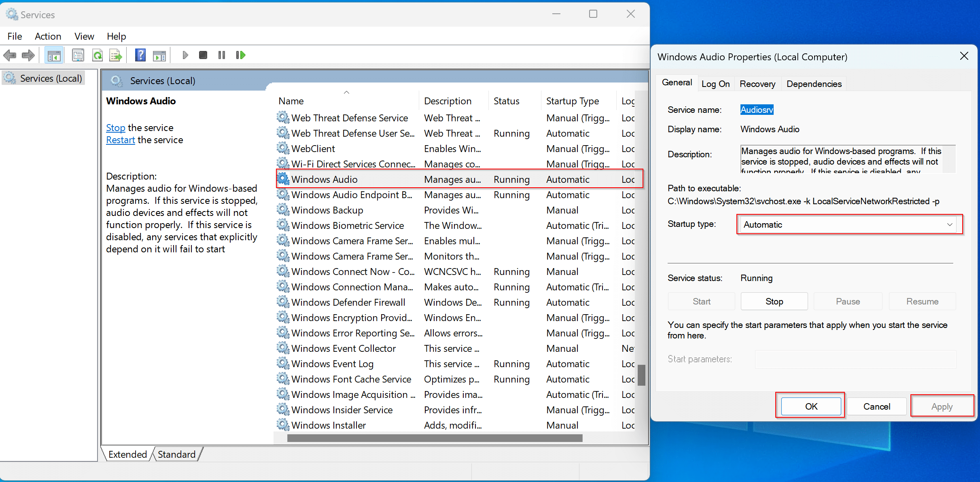Toggle the Show/Hide Console Tree icon

[x=54, y=55]
